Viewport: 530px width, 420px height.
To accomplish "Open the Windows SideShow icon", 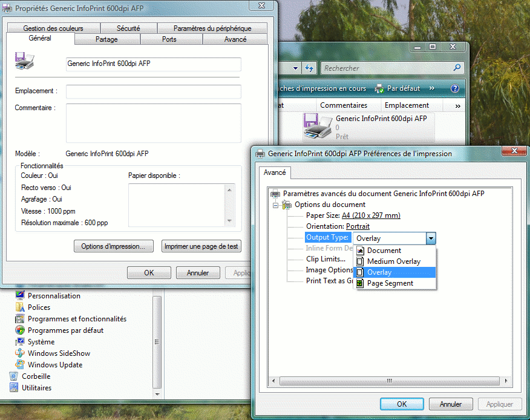I will pos(20,353).
